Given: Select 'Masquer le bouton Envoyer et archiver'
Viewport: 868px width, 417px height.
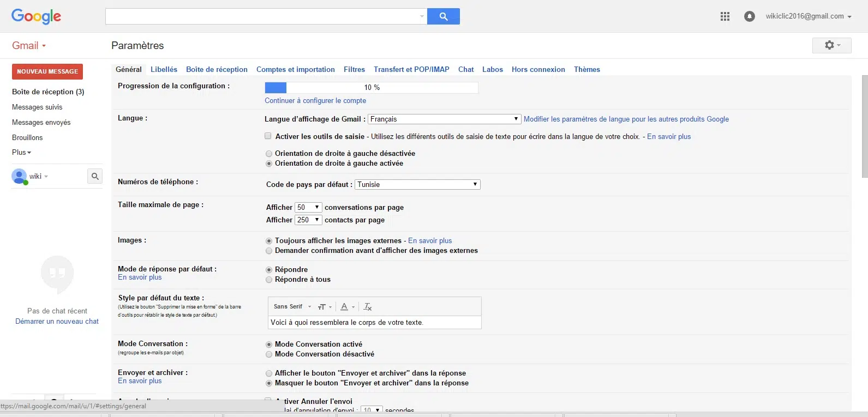Looking at the screenshot, I should [269, 383].
